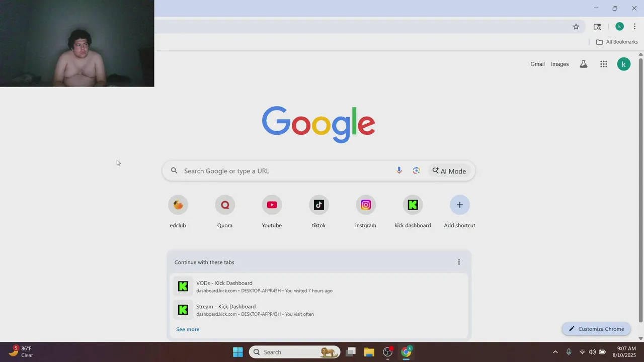The width and height of the screenshot is (644, 362).
Task: Open All Bookmarks folder
Action: pyautogui.click(x=617, y=42)
